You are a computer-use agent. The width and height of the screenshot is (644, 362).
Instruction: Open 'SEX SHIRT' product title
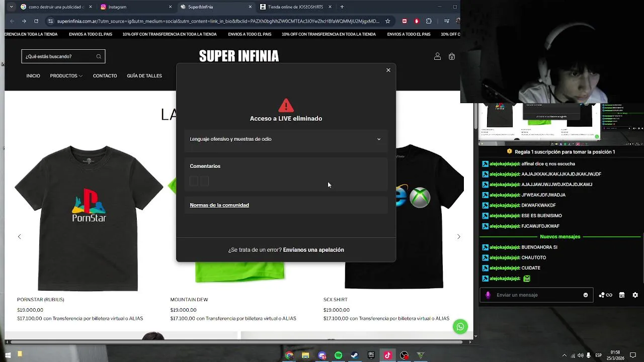(x=335, y=300)
